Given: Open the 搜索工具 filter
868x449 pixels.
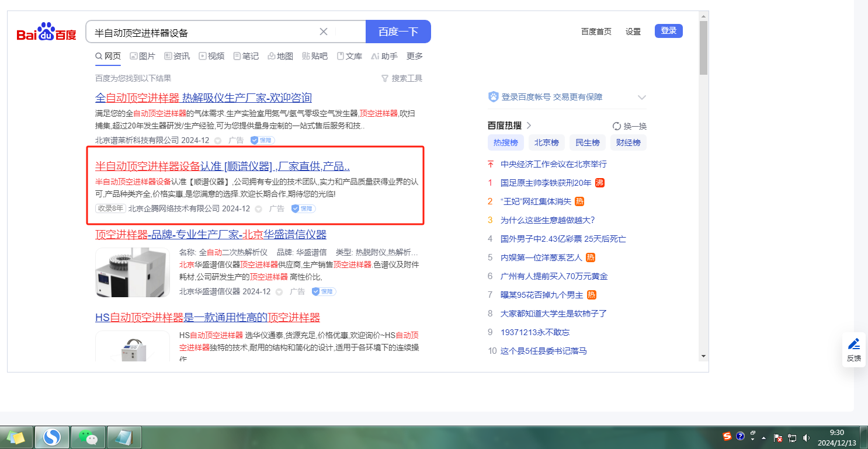Looking at the screenshot, I should [401, 78].
